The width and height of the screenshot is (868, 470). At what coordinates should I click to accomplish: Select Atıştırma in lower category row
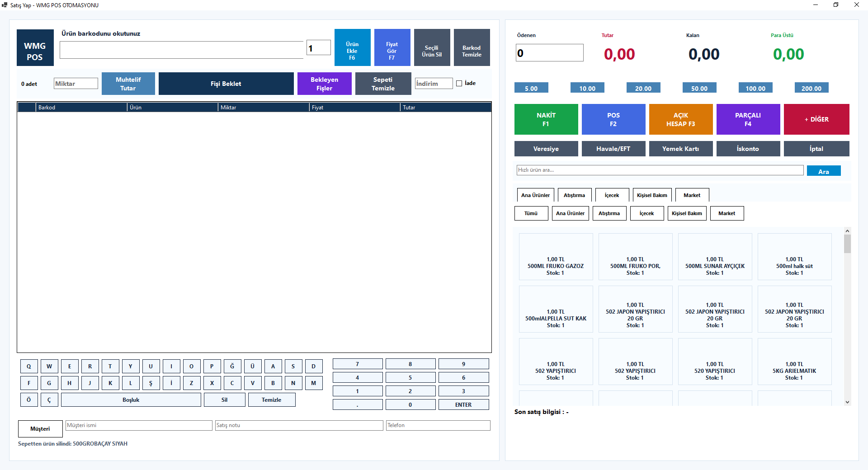click(609, 213)
